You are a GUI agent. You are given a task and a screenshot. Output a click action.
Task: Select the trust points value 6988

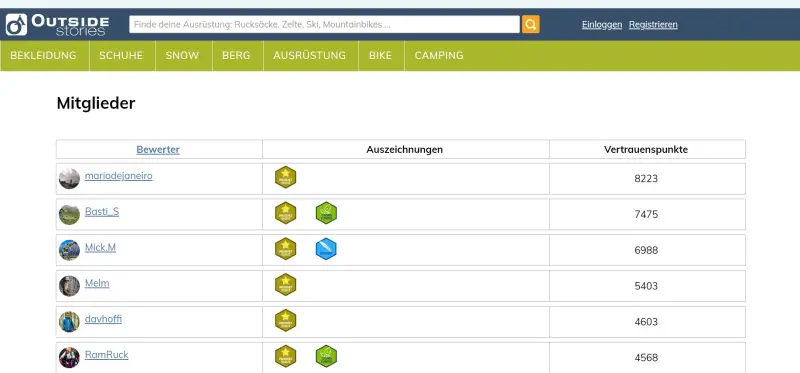646,250
